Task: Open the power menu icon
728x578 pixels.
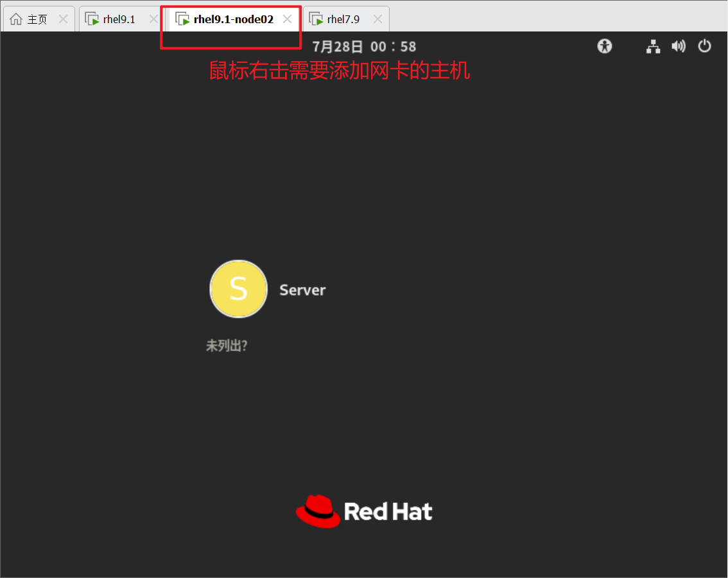Action: click(x=704, y=46)
